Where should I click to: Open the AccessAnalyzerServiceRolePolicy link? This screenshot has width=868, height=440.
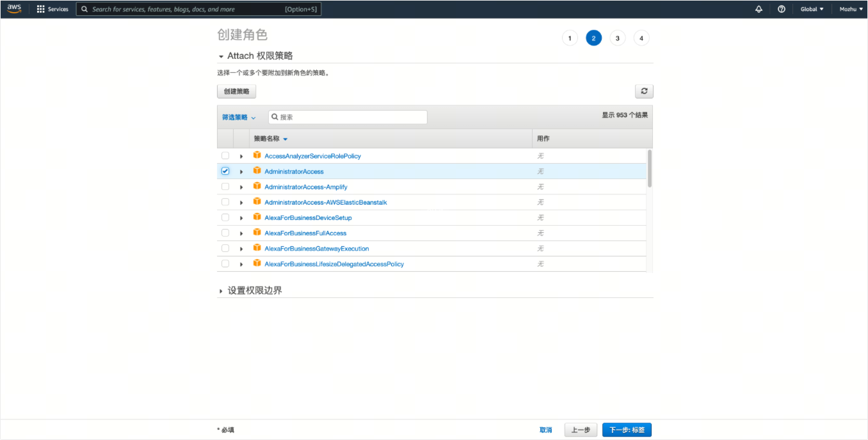click(313, 156)
